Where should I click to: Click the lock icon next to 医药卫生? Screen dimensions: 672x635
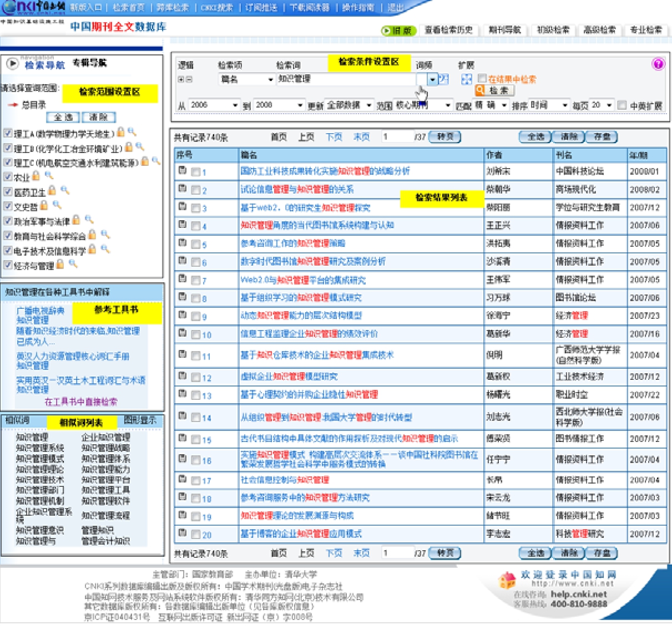52,190
